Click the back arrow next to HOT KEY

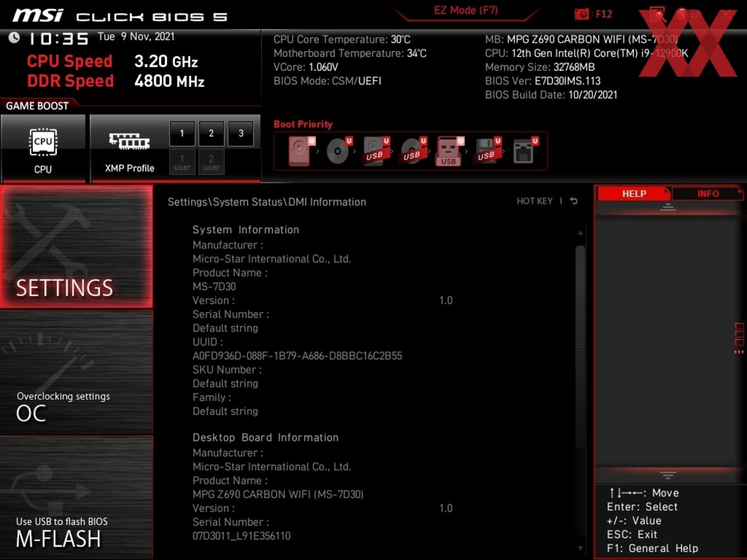pyautogui.click(x=574, y=201)
